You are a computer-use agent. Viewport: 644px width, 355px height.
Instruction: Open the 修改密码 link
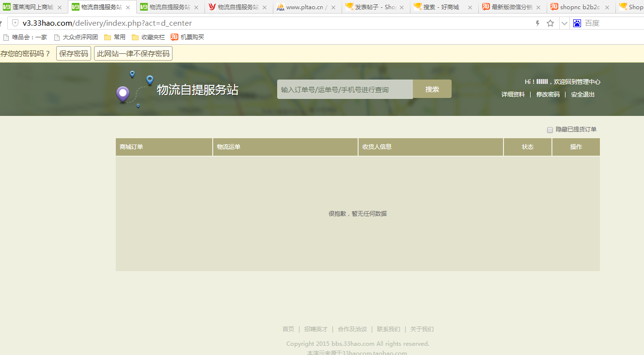coord(548,95)
